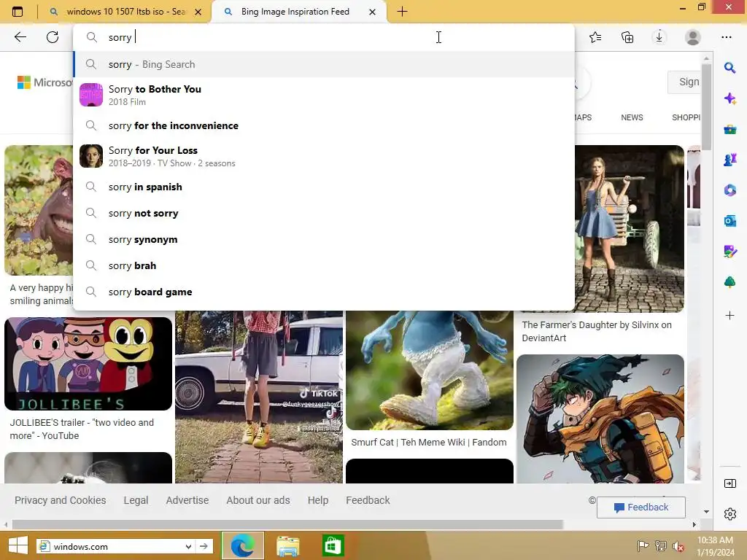Open a new tab with plus button

coord(402,12)
